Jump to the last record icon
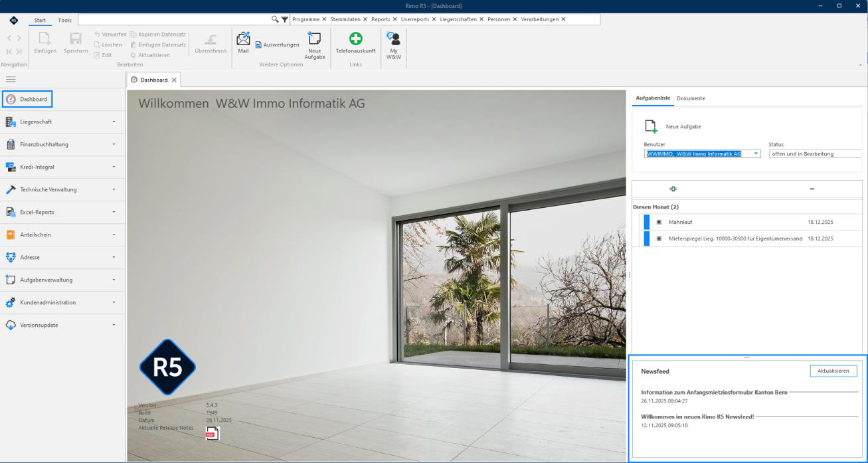The width and height of the screenshot is (868, 463). click(x=19, y=51)
